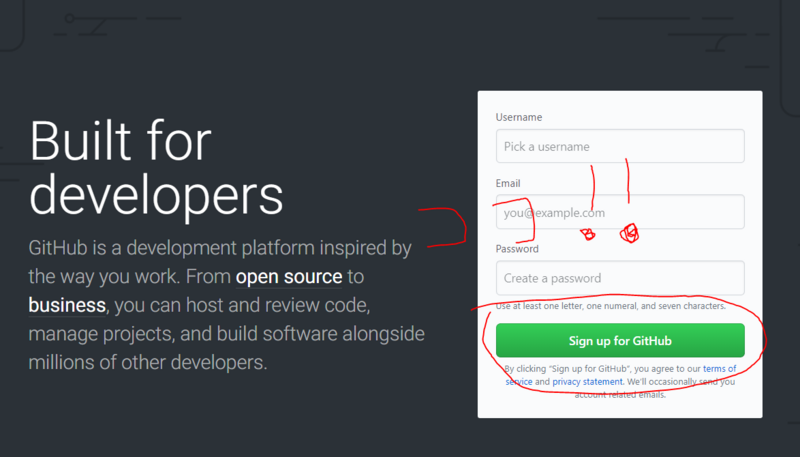Focus the Email input field
Viewport: 800px width, 457px height.
(x=620, y=212)
